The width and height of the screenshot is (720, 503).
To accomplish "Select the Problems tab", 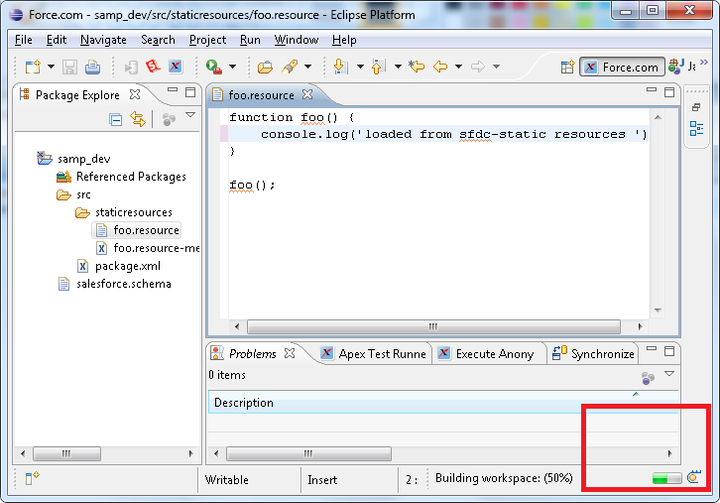I will coord(252,354).
